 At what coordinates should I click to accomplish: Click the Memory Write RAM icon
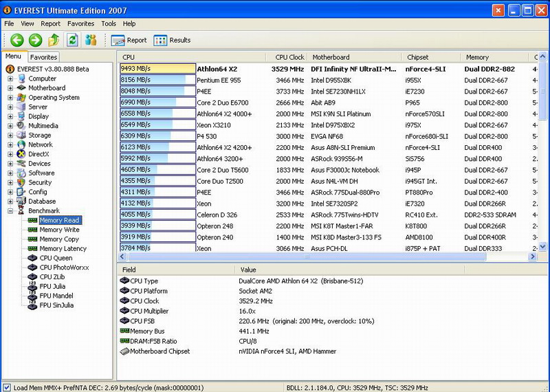[32, 230]
